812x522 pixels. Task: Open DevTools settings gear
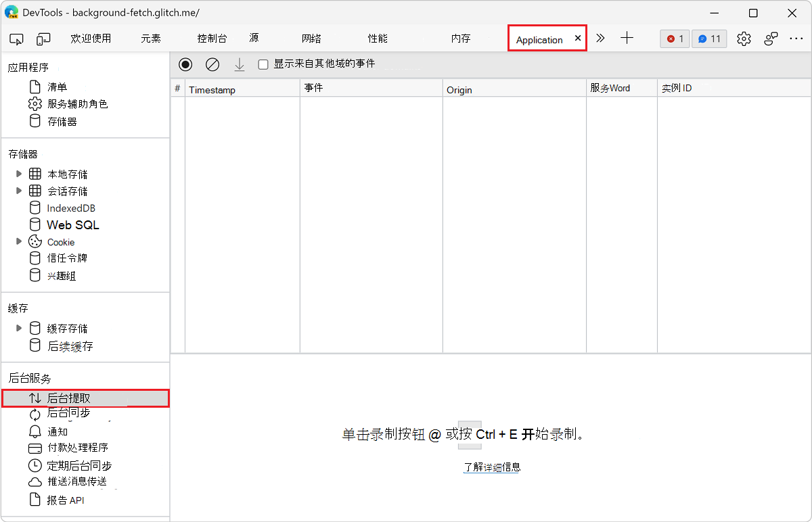click(744, 39)
